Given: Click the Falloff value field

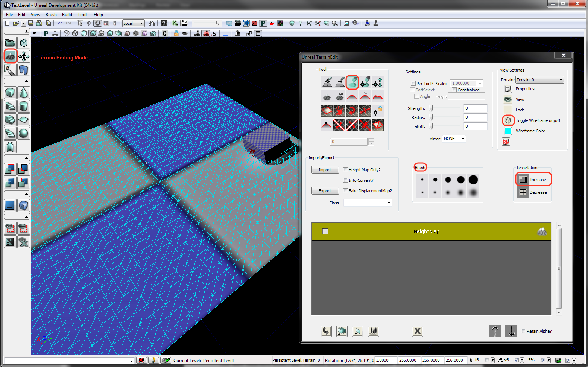Looking at the screenshot, I should (x=476, y=126).
